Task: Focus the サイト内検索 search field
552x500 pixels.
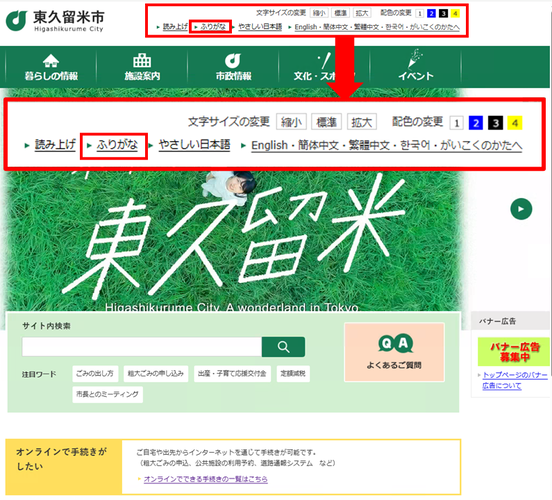Action: 142,347
